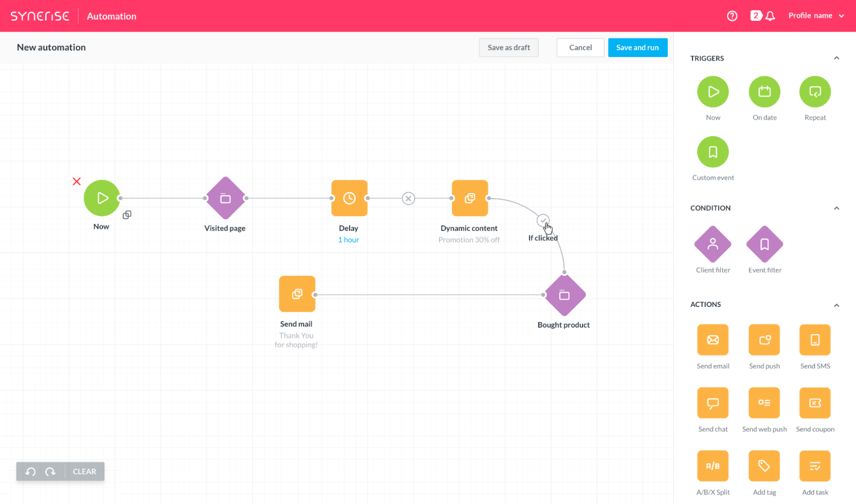Viewport: 856px width, 504px height.
Task: Open the Profile name dropdown
Action: click(816, 16)
